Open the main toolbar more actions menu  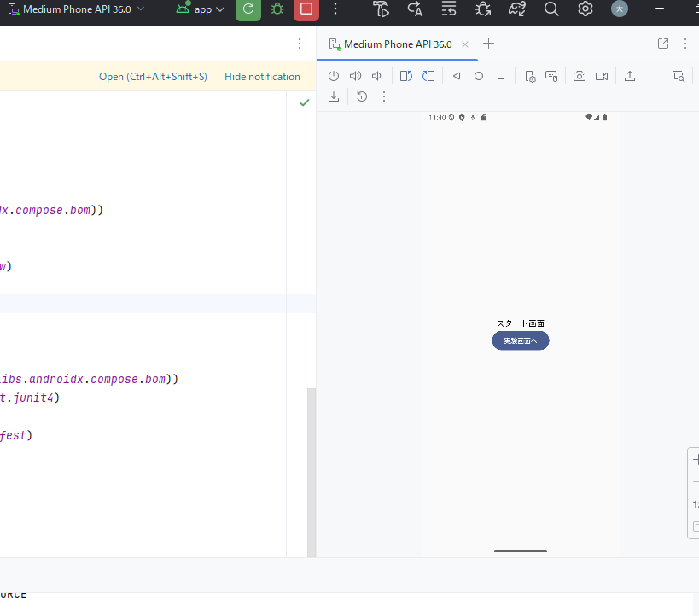(x=335, y=9)
